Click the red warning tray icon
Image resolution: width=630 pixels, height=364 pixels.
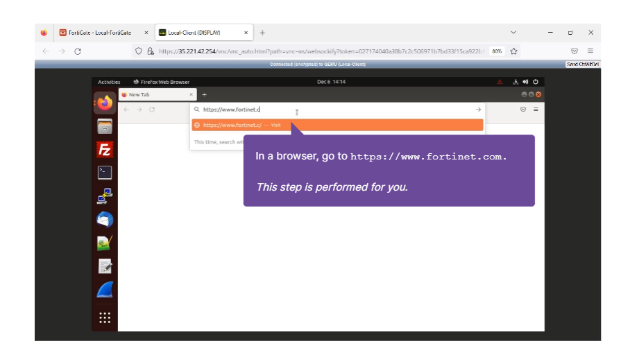[500, 82]
